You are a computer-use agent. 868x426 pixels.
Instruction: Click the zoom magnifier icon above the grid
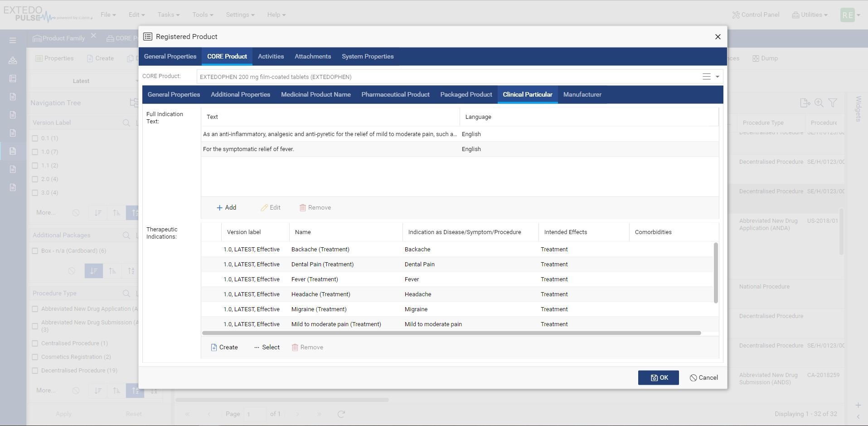[x=819, y=103]
